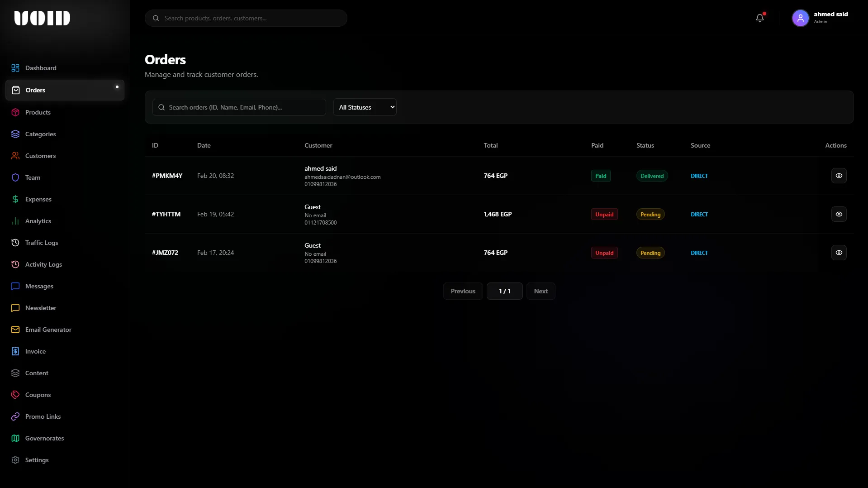This screenshot has width=868, height=488.
Task: Click the Orders bag icon
Action: 16,90
